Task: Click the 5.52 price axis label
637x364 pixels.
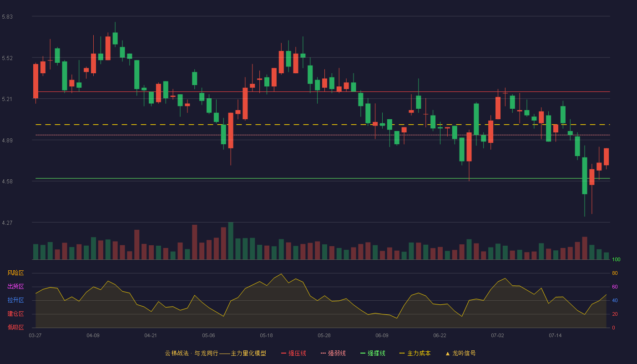Action: point(7,58)
